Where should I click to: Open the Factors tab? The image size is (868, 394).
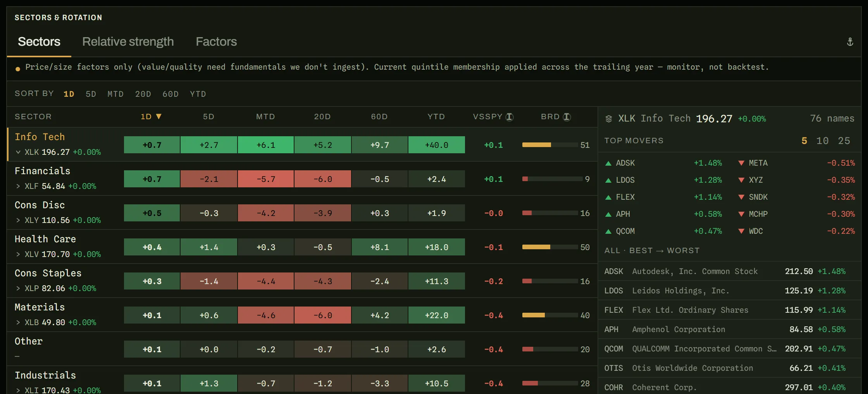pyautogui.click(x=216, y=41)
